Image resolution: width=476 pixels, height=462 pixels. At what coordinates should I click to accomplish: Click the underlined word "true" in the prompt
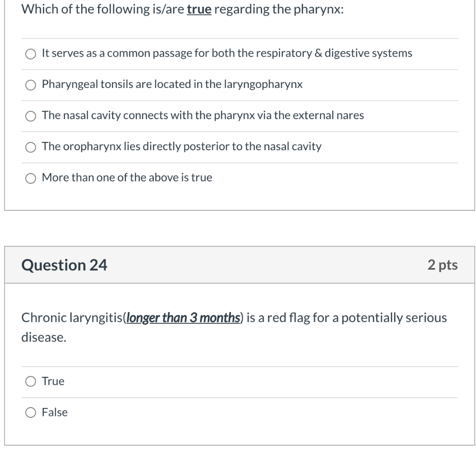point(199,8)
